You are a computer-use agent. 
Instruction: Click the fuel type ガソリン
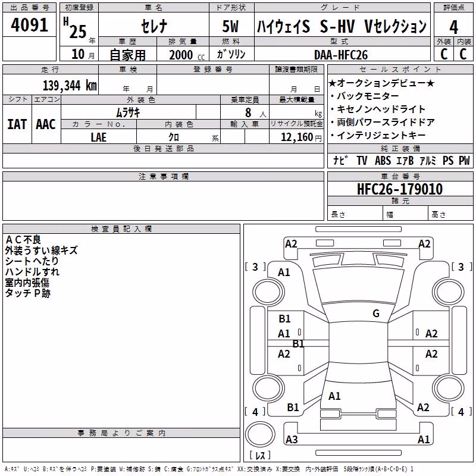tap(231, 54)
